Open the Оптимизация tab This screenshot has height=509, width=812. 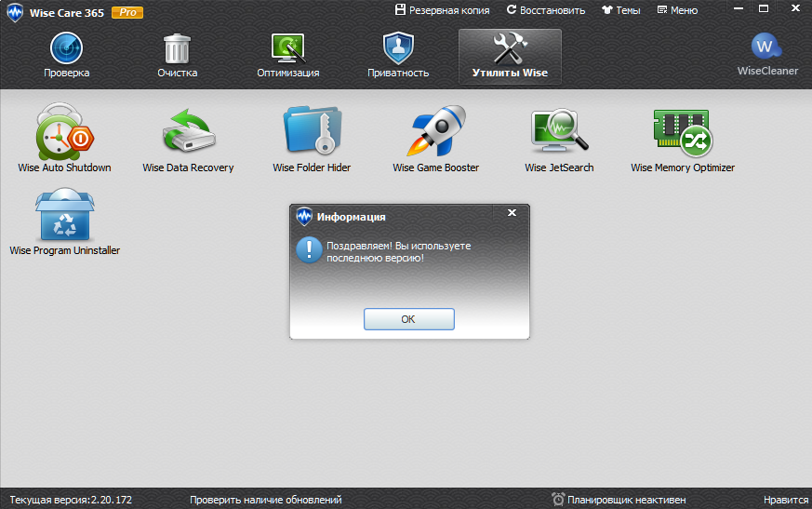[288, 56]
